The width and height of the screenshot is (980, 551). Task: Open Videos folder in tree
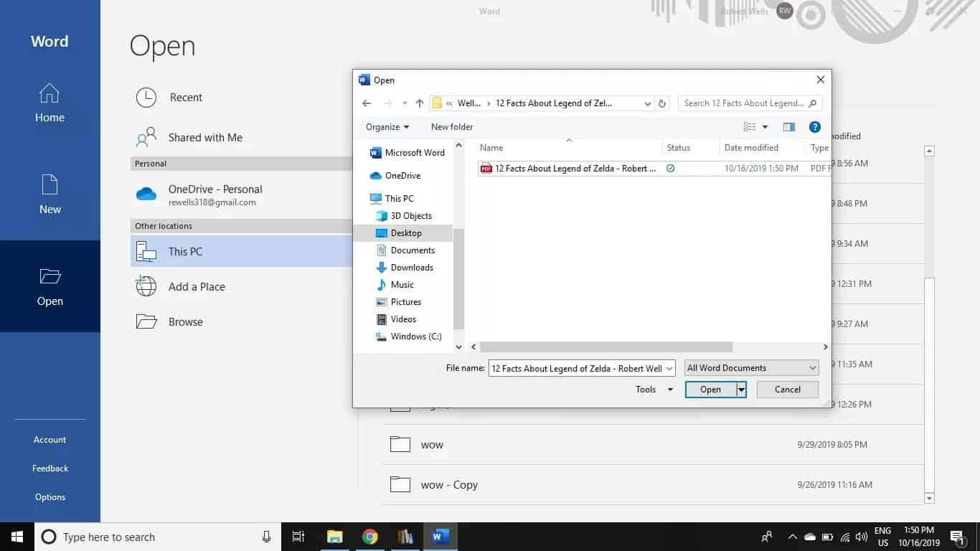[x=397, y=319]
